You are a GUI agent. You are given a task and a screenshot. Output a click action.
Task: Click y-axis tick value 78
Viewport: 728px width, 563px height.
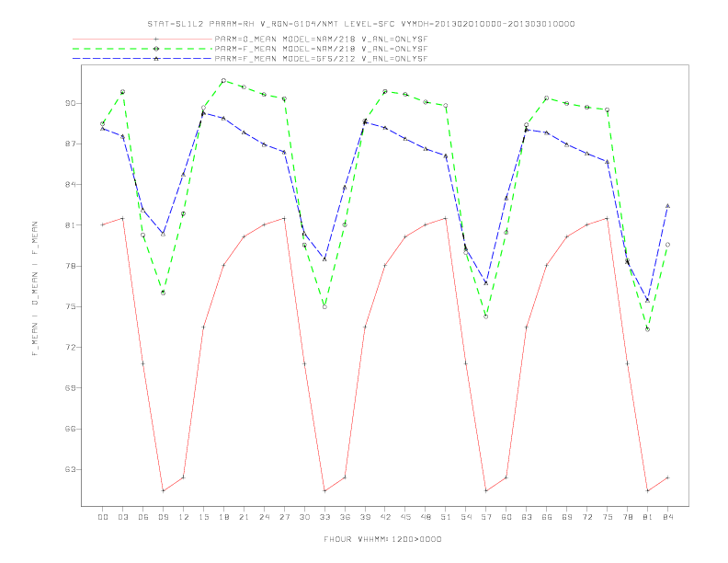[x=71, y=266]
